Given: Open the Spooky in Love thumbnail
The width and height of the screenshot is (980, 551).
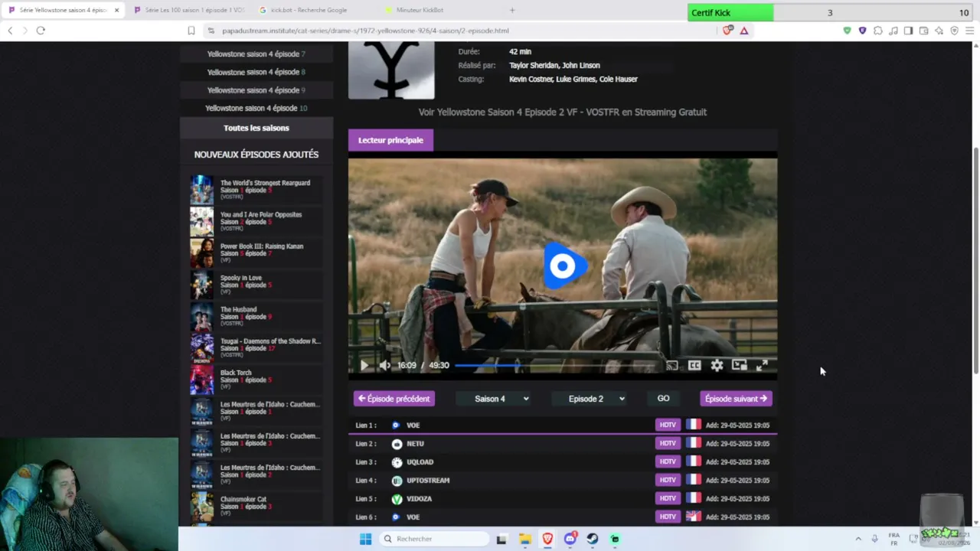Looking at the screenshot, I should (x=202, y=285).
